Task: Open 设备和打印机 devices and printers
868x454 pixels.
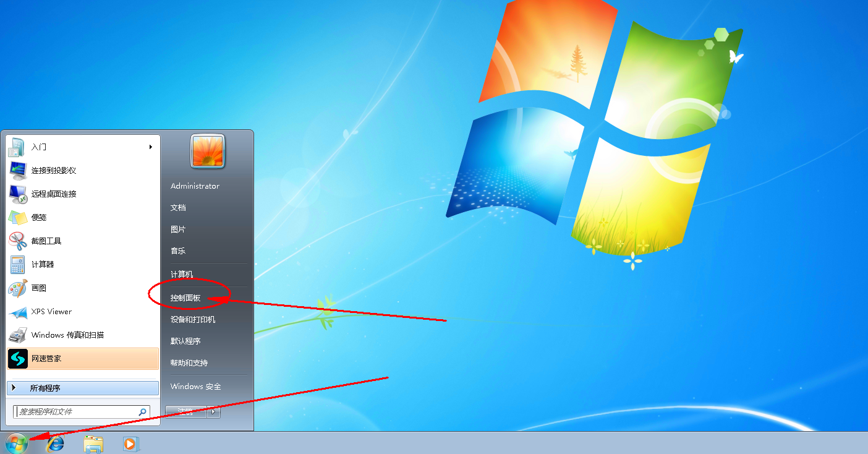Action: pos(193,320)
